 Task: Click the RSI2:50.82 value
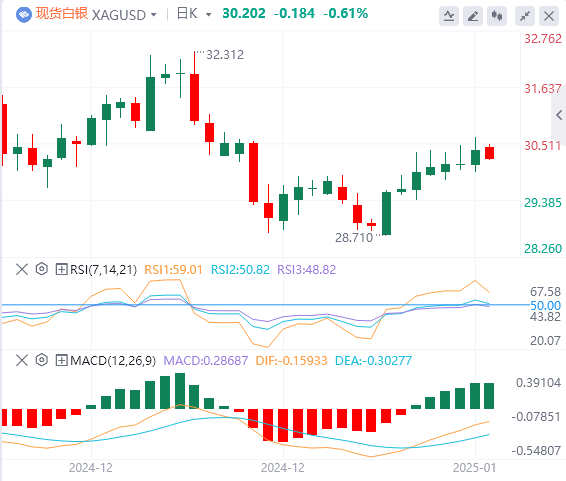(240, 270)
